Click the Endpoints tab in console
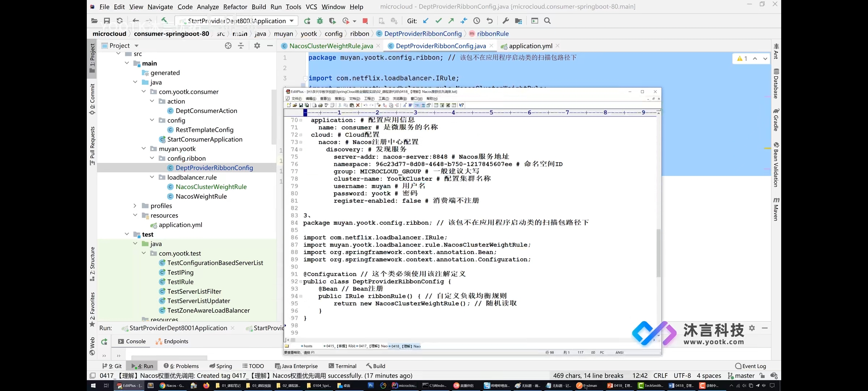 (176, 341)
